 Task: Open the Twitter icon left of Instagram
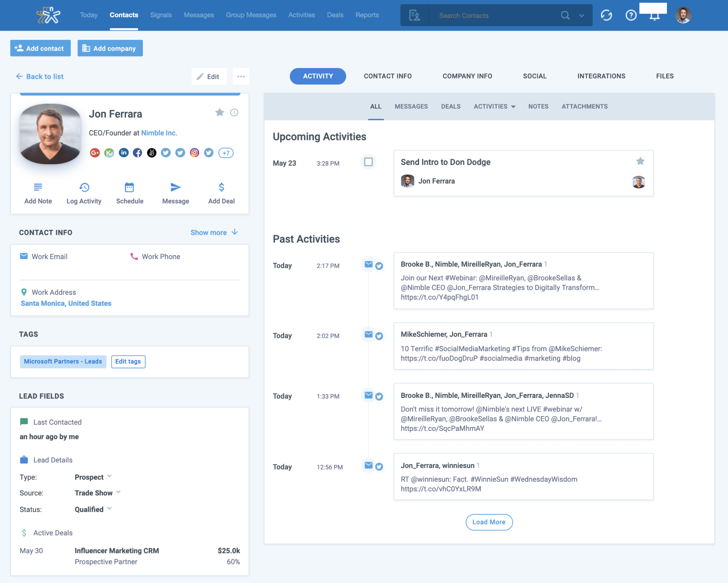point(180,152)
